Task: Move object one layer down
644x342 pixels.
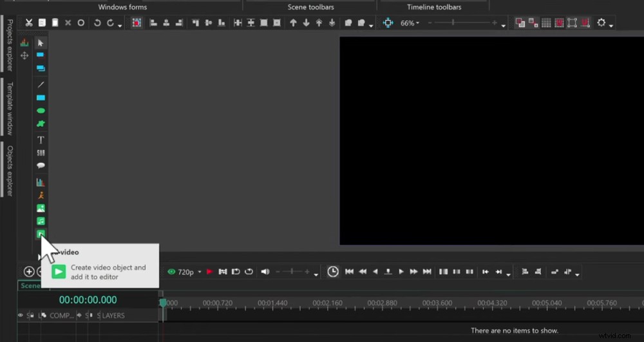Action: pos(306,23)
